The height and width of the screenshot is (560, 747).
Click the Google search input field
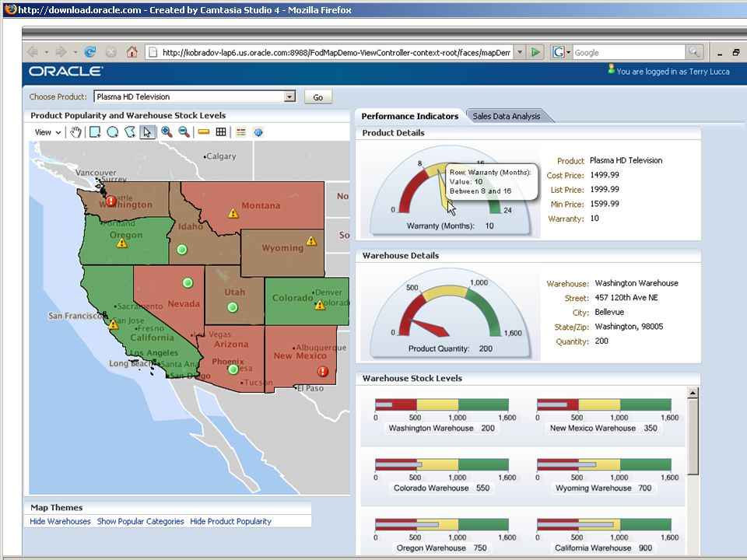pyautogui.click(x=629, y=52)
